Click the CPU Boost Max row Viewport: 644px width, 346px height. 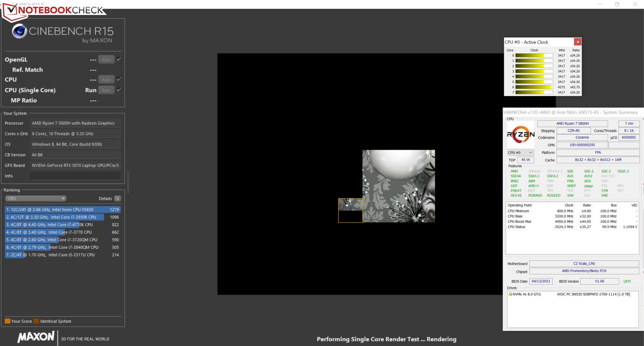point(572,222)
